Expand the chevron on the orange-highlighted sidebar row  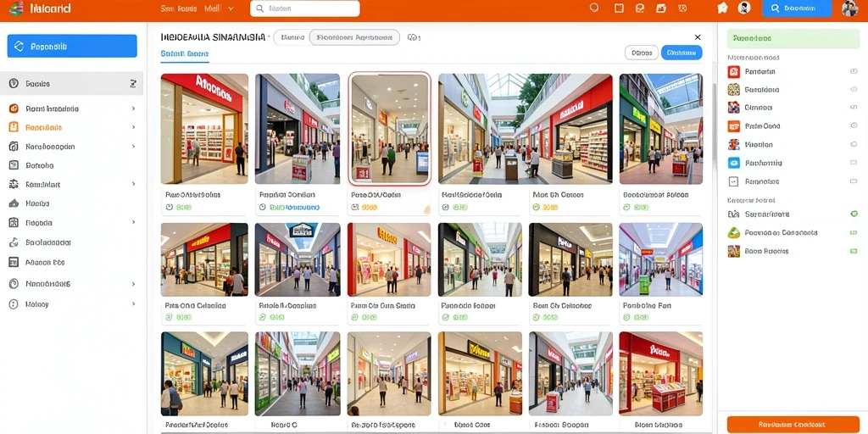pos(133,127)
